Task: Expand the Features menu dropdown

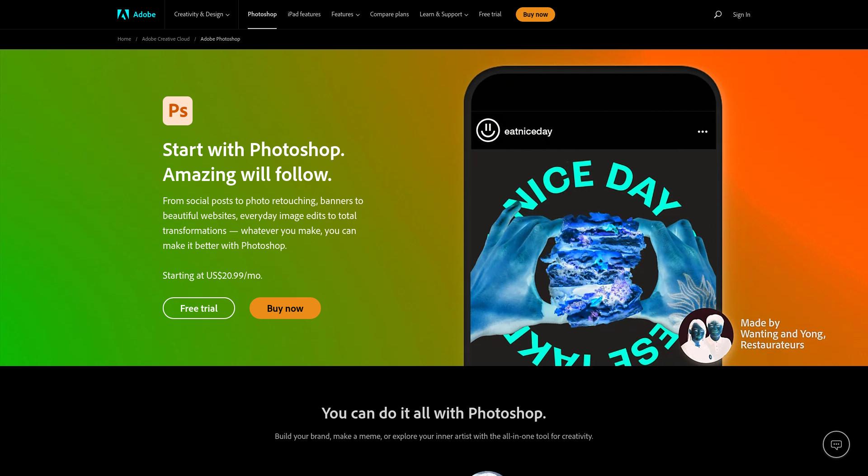Action: tap(345, 14)
